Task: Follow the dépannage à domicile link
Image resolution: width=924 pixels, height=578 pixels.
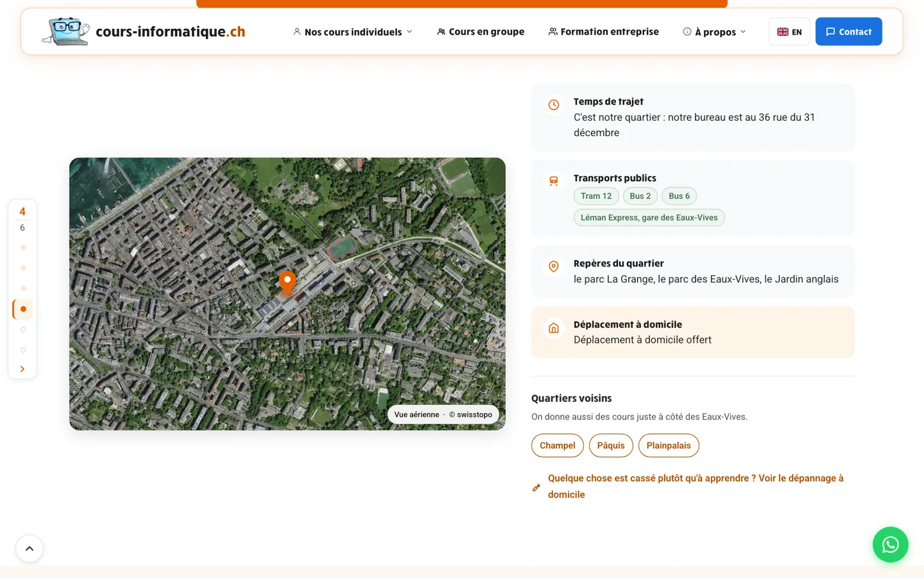Action: coord(696,486)
